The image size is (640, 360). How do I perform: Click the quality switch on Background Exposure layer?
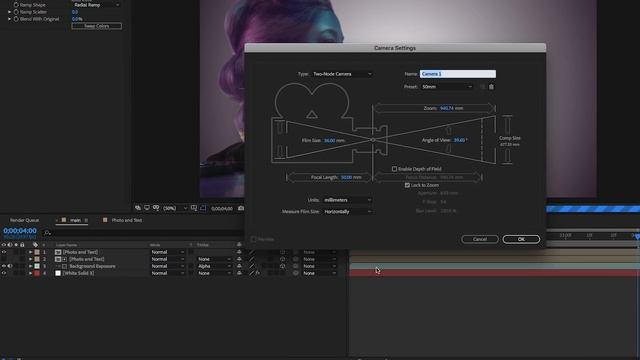tap(251, 266)
